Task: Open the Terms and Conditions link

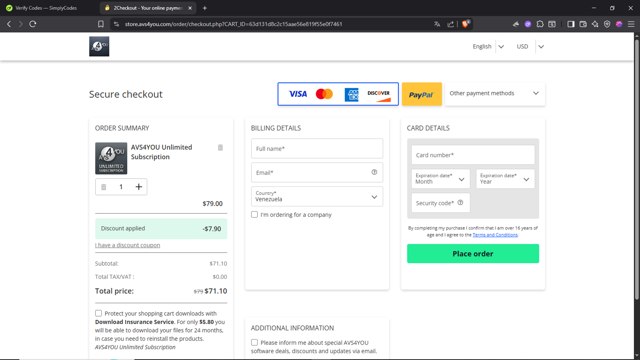Action: pos(495,235)
